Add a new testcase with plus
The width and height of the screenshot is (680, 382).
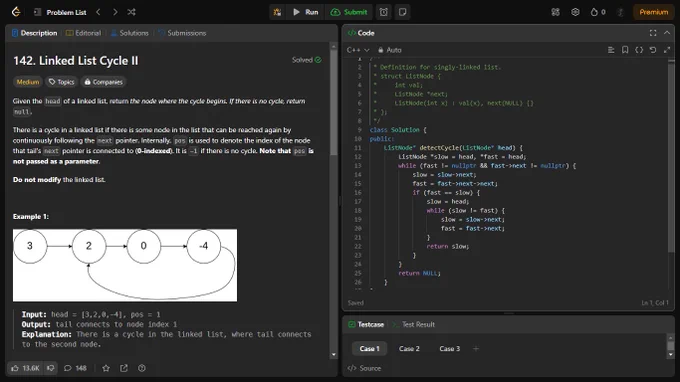(476, 349)
